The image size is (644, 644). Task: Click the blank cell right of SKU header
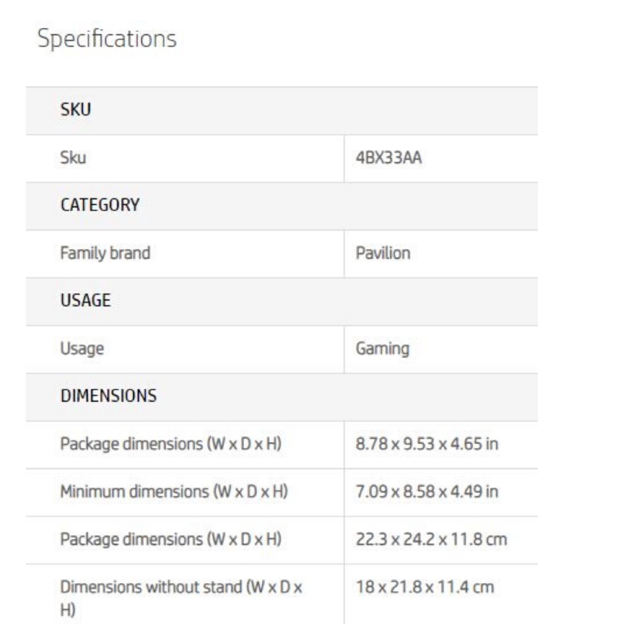pos(441,111)
